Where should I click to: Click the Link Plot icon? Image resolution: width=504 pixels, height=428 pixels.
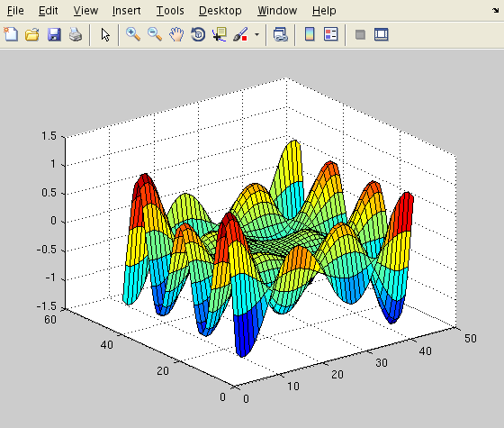tap(280, 34)
